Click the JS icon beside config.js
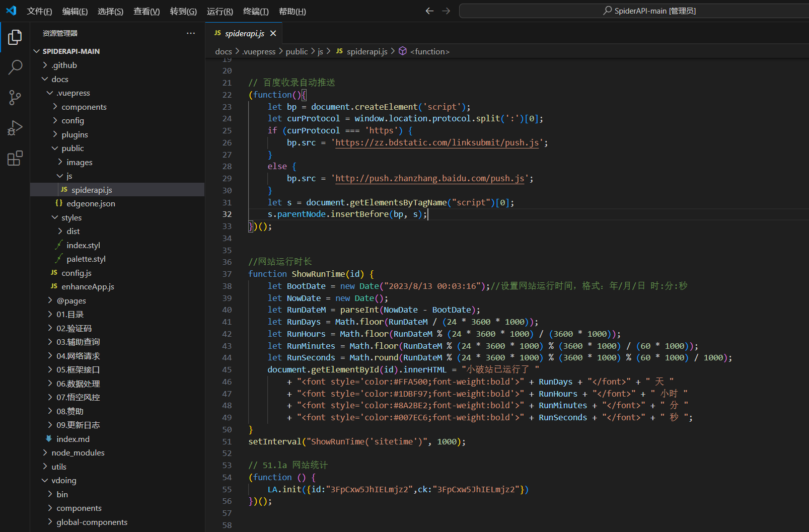The image size is (809, 532). [54, 272]
